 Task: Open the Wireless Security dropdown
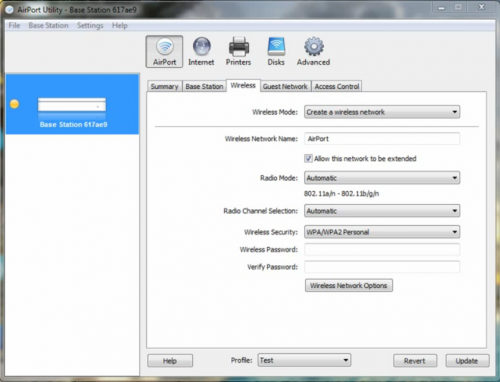pyautogui.click(x=382, y=232)
